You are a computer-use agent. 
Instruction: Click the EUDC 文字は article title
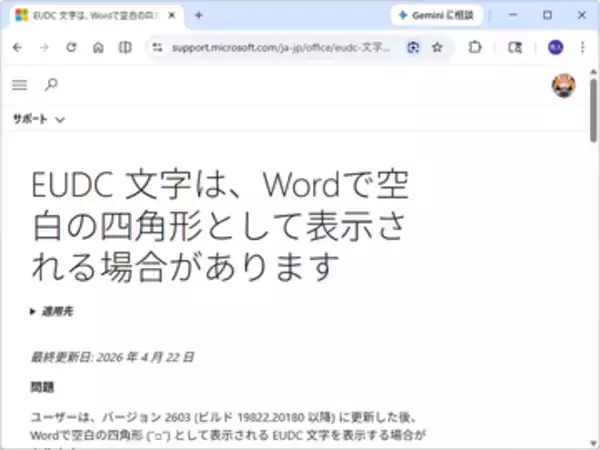[x=220, y=226]
